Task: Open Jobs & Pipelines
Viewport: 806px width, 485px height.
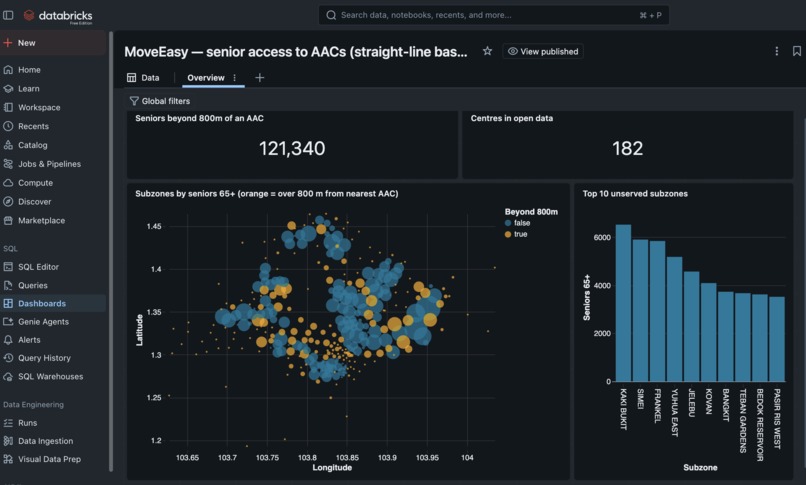Action: click(53, 164)
